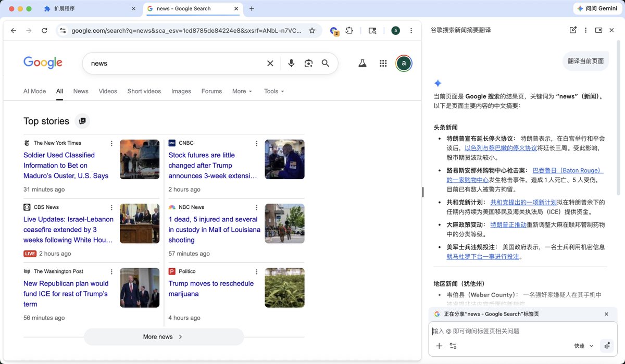Viewport: 625px width, 364px height.
Task: Start voice search with microphone
Action: 291,63
